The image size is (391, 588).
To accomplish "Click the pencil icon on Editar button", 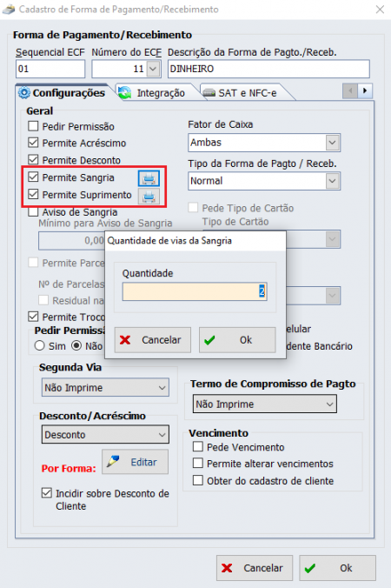I will (113, 462).
